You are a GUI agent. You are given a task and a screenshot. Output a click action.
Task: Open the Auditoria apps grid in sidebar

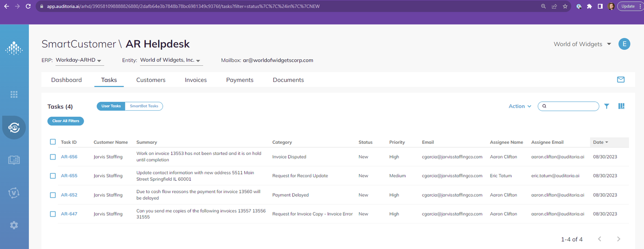(x=14, y=94)
